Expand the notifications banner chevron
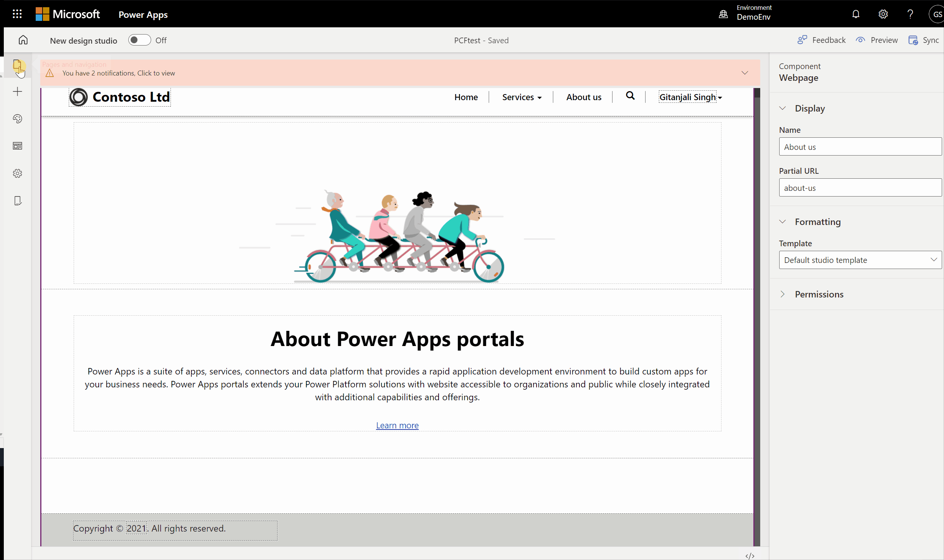Viewport: 944px width, 560px height. tap(745, 72)
